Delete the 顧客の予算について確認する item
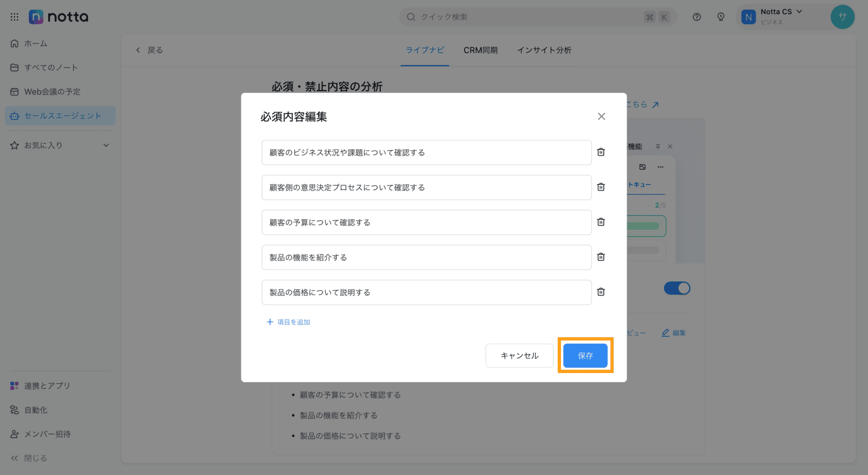Viewport: 868px width, 475px height. point(601,222)
